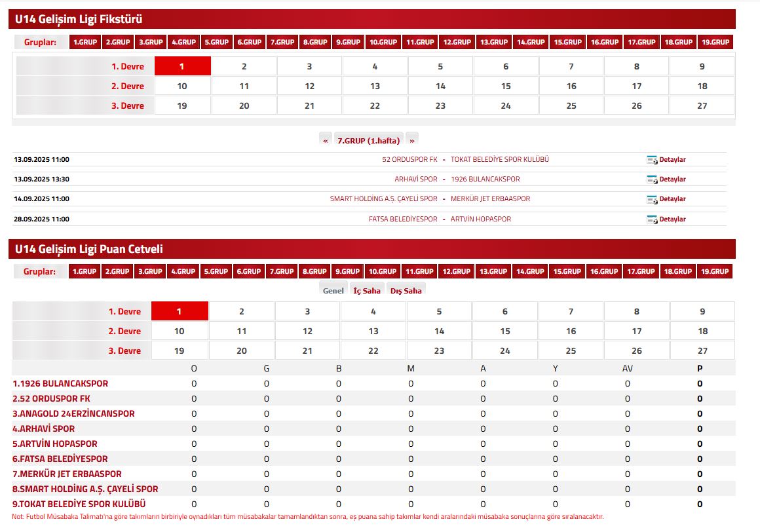
Task: Go to previous week with « arrow
Action: point(326,141)
